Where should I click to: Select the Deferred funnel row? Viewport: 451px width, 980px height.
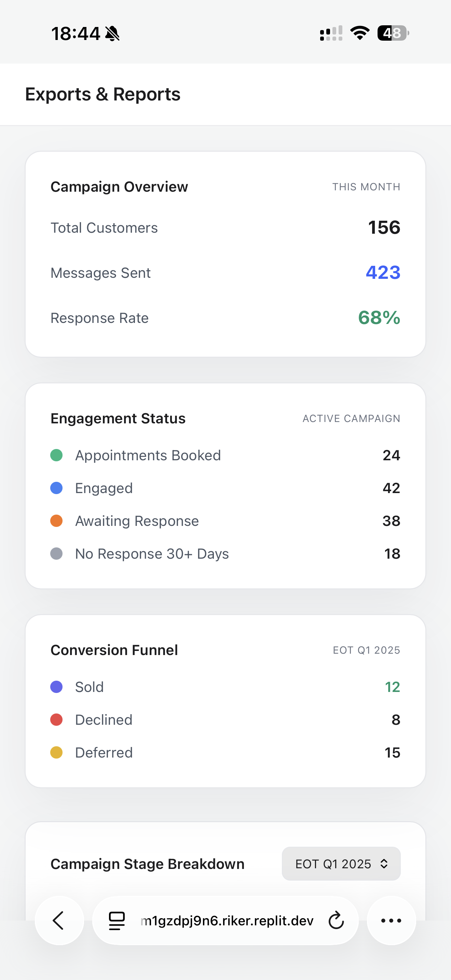pyautogui.click(x=225, y=752)
